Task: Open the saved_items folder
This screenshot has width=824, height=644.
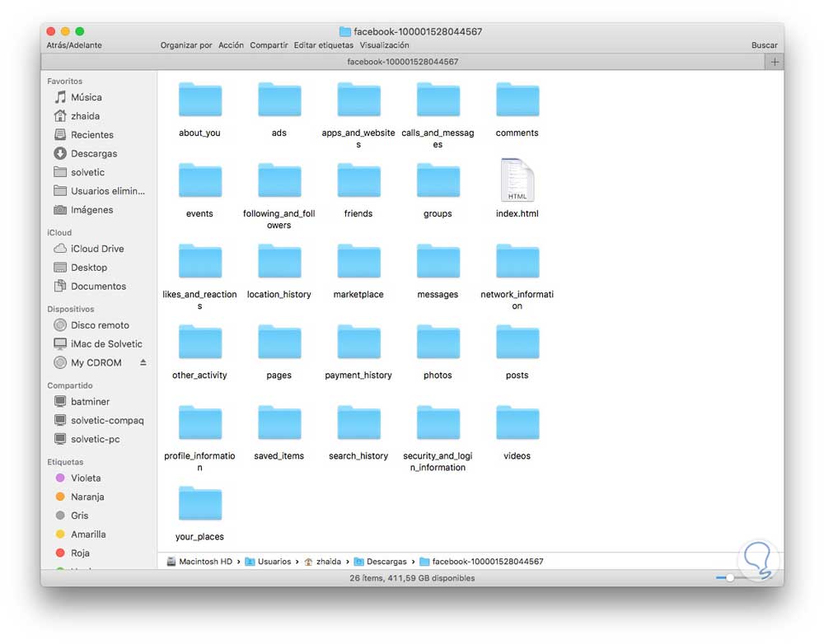Action: coord(279,423)
